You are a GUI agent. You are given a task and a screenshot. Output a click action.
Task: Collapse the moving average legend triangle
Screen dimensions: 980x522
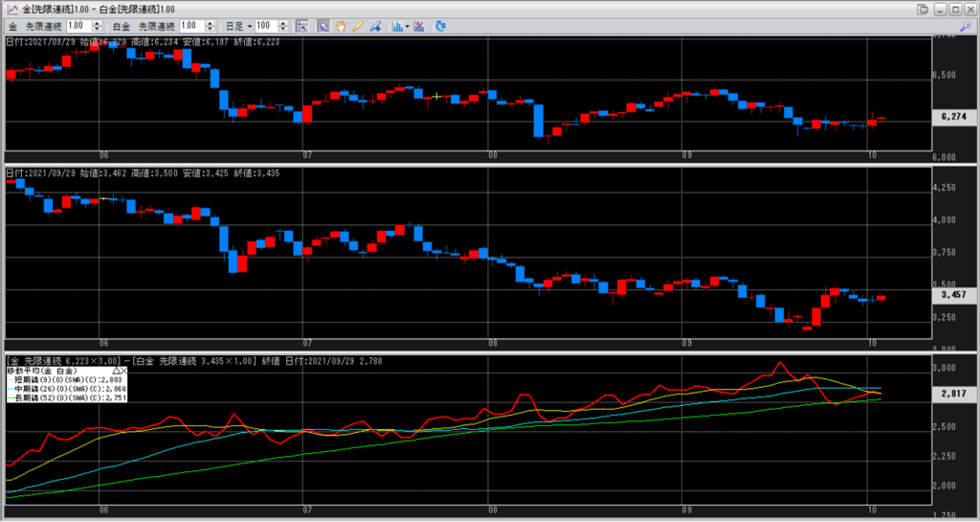tap(115, 369)
